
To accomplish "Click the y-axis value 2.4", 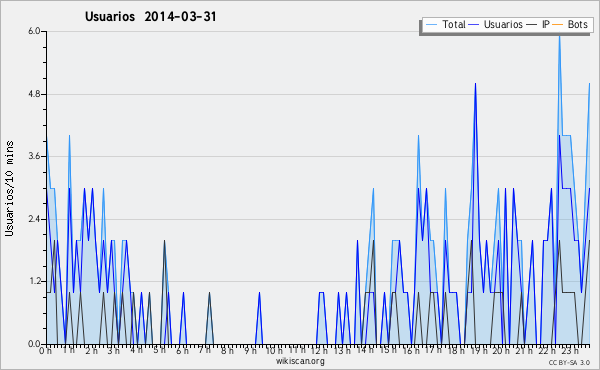I will tap(34, 219).
